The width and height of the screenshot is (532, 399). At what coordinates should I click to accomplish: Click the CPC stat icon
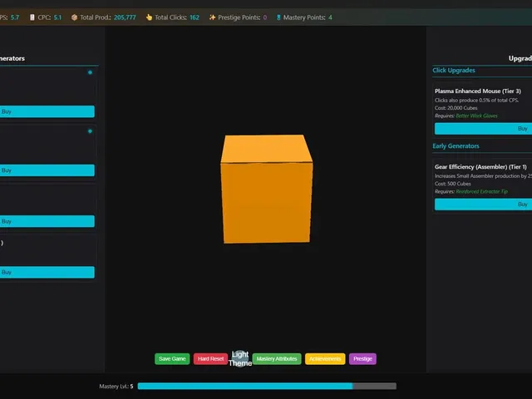click(x=32, y=17)
